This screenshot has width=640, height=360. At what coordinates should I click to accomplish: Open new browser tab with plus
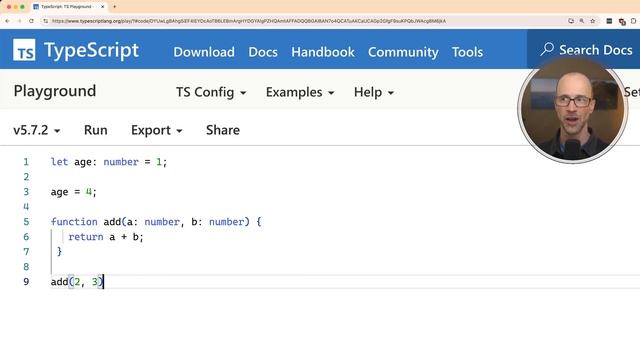click(x=114, y=7)
